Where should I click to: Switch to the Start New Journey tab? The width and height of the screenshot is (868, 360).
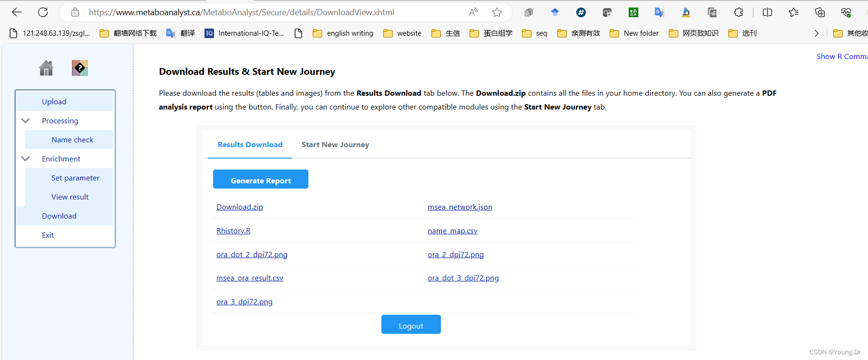pos(336,145)
